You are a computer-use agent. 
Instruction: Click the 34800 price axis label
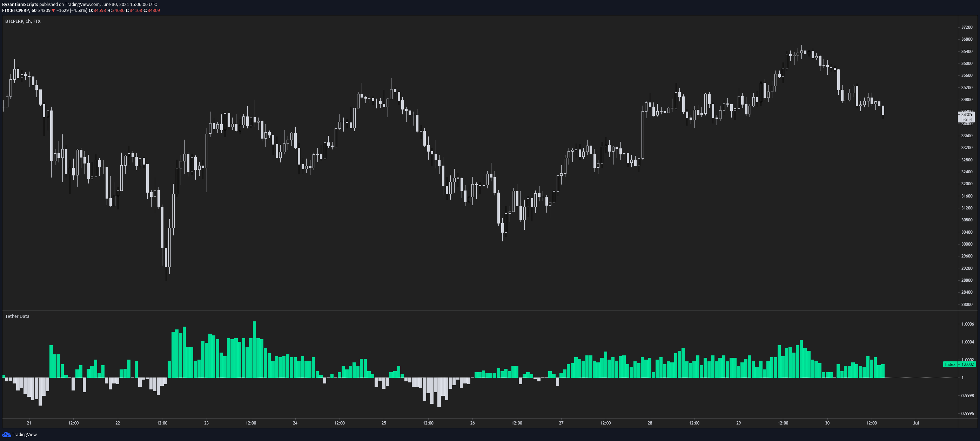click(967, 100)
